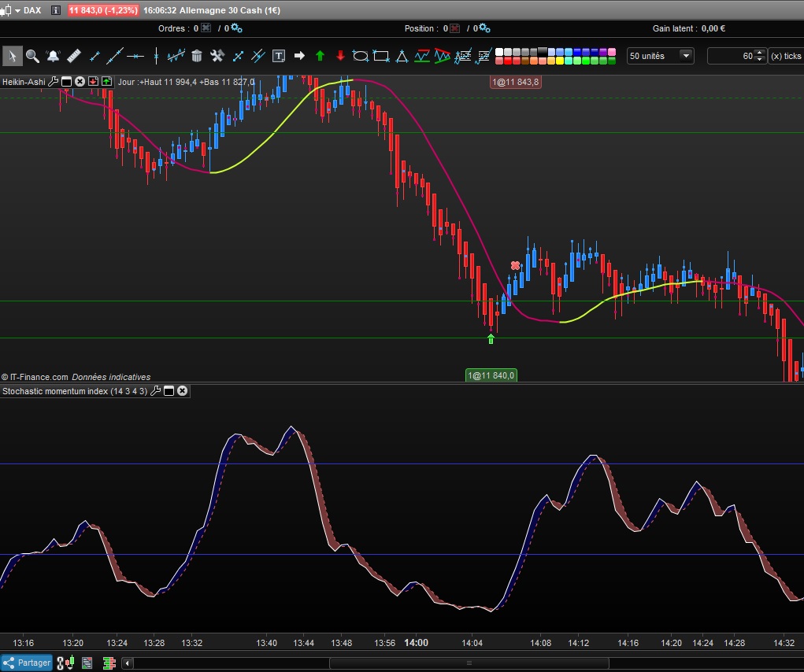
Task: Select the red down arrow tool
Action: pos(340,56)
